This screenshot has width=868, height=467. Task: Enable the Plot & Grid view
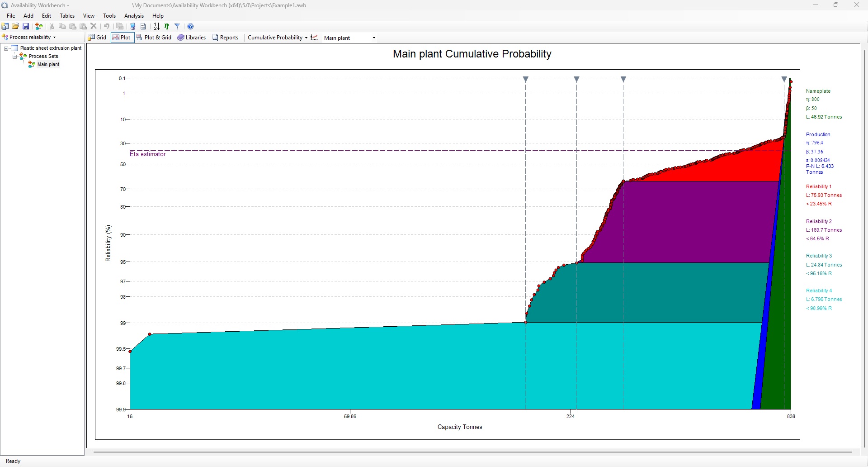tap(154, 38)
